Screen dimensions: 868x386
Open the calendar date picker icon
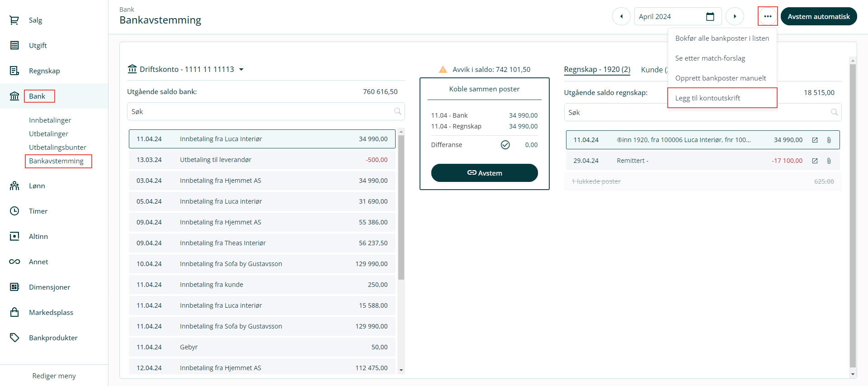[x=710, y=17]
